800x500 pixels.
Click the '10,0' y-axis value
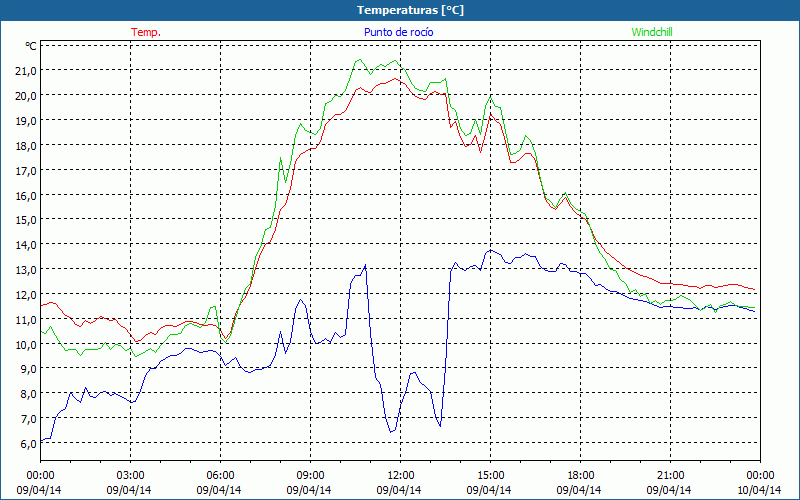point(26,344)
